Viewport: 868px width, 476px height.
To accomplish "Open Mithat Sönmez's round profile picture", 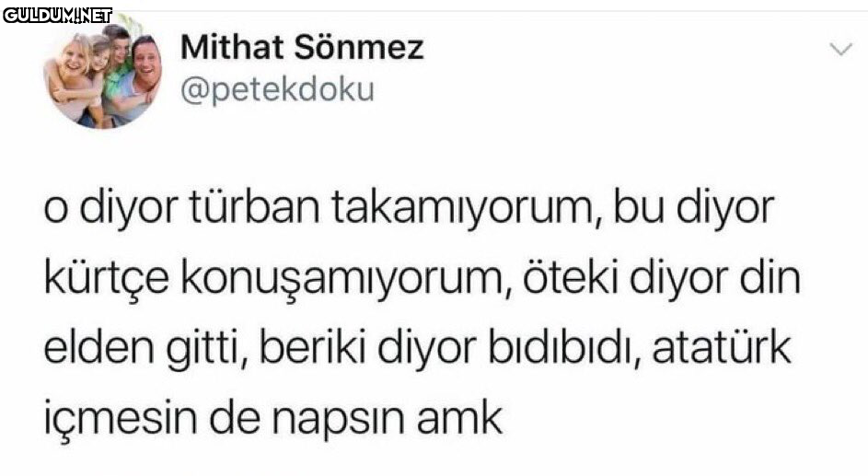I will (103, 72).
